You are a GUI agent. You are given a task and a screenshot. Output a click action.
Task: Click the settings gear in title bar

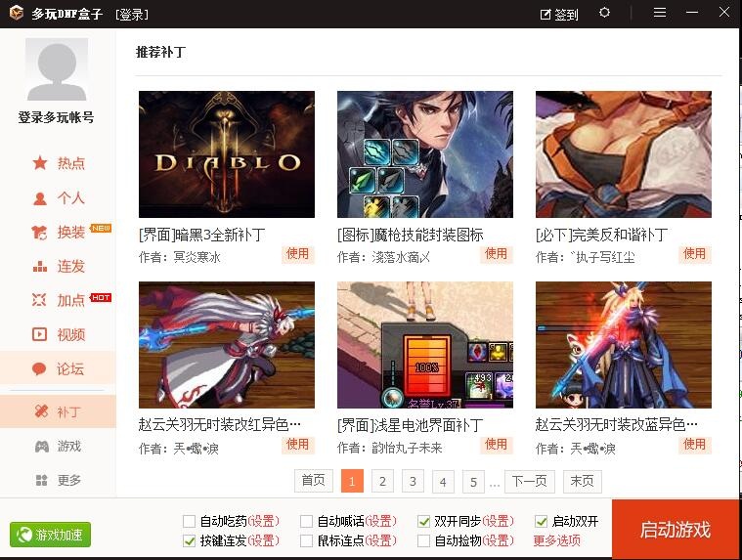[604, 13]
